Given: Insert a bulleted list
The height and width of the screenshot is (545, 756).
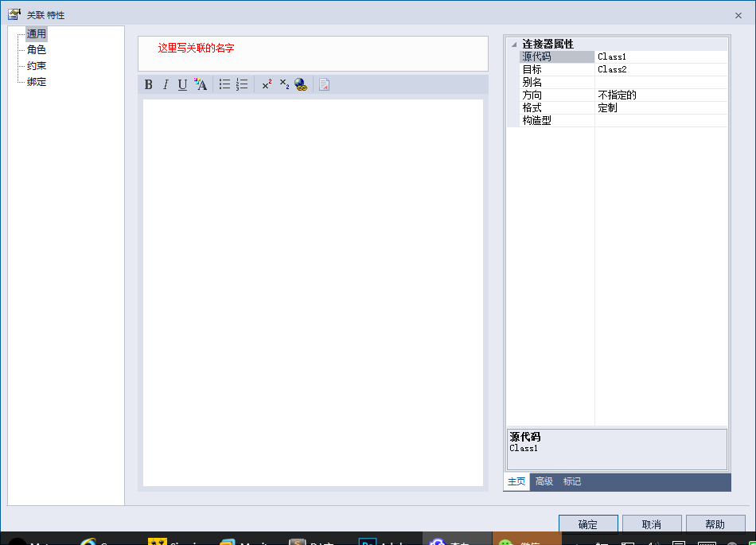Looking at the screenshot, I should click(224, 84).
